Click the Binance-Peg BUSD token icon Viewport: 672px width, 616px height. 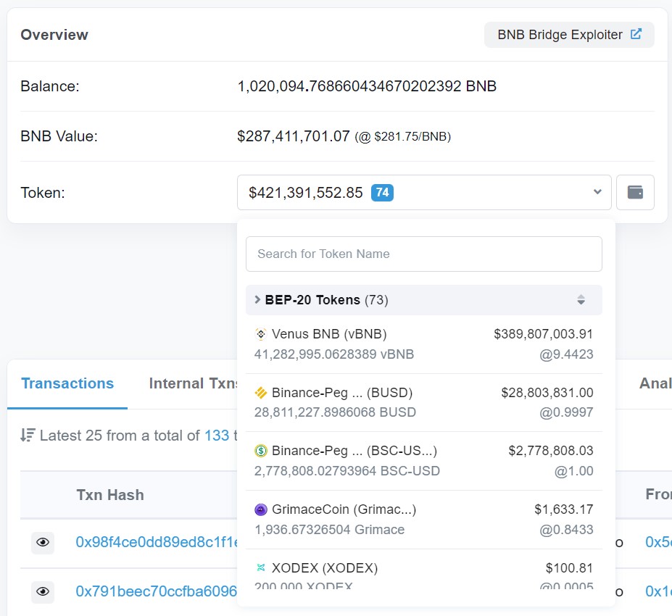pyautogui.click(x=259, y=392)
